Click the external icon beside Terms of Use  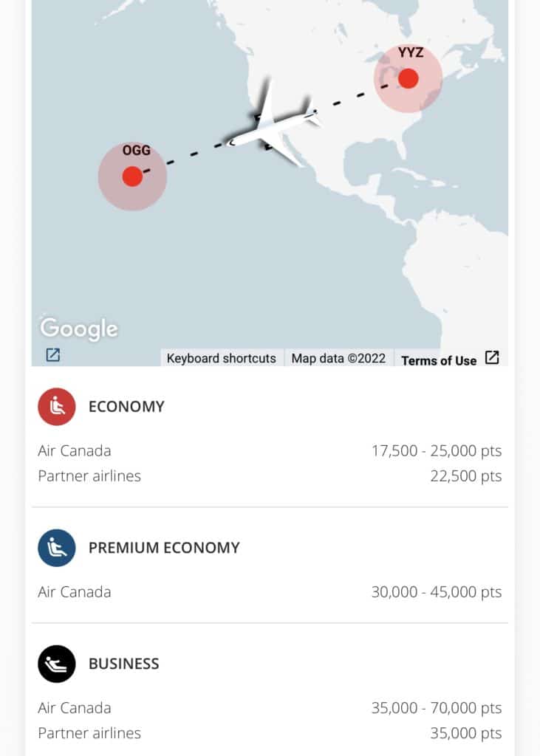pos(492,358)
